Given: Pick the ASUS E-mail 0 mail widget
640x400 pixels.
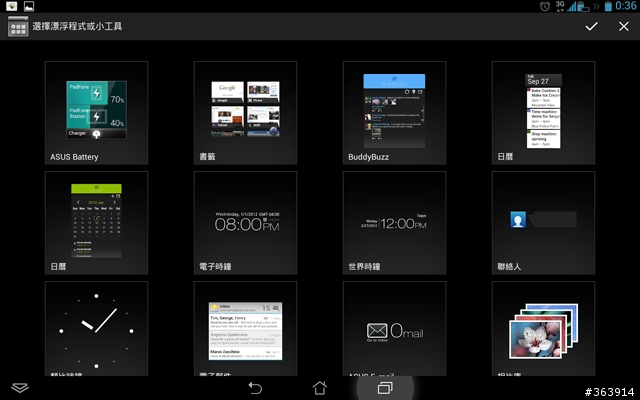Looking at the screenshot, I should click(394, 329).
